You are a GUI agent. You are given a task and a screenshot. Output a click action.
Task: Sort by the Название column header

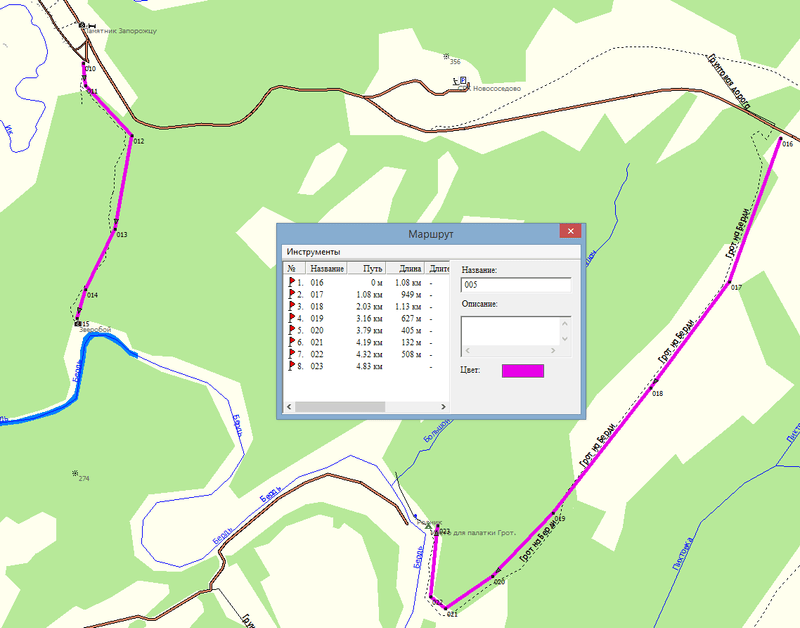point(327,268)
